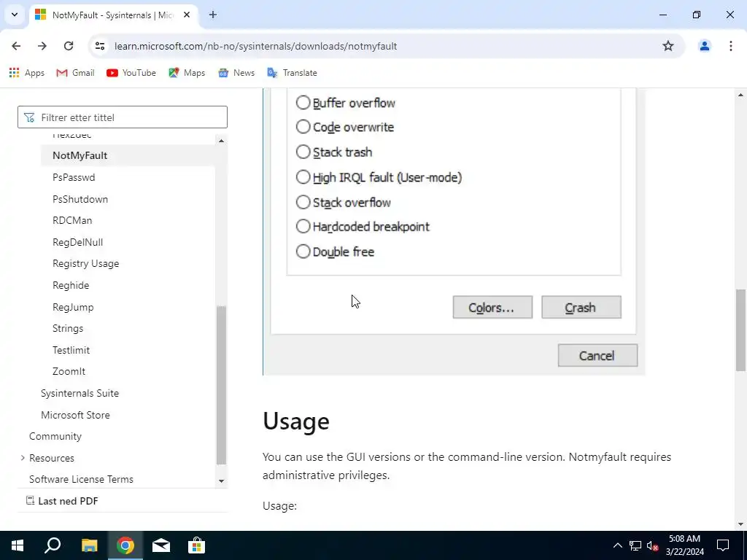The width and height of the screenshot is (747, 560).
Task: Select Stack overflow radio button
Action: 303,202
